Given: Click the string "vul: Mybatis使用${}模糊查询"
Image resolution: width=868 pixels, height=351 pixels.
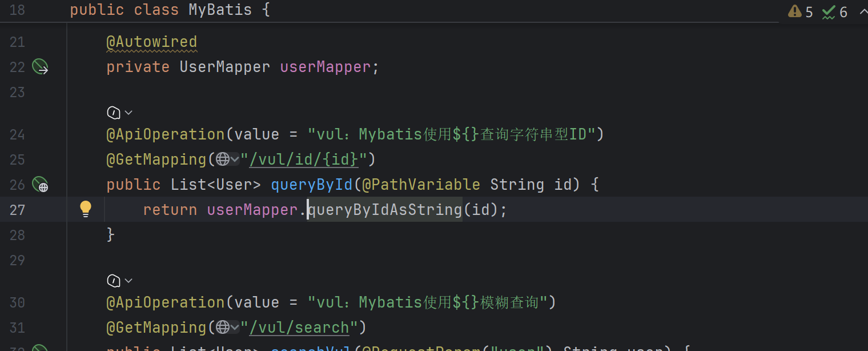Looking at the screenshot, I should click(428, 302).
